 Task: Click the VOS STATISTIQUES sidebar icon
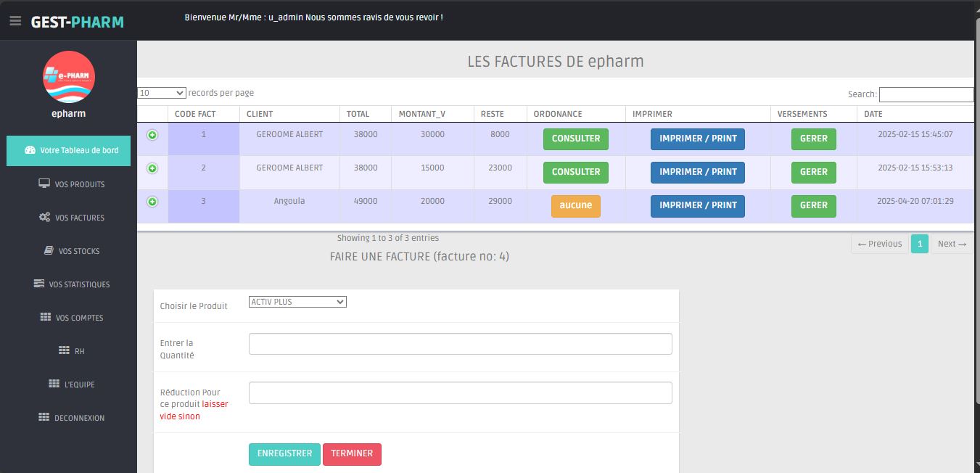(x=39, y=284)
